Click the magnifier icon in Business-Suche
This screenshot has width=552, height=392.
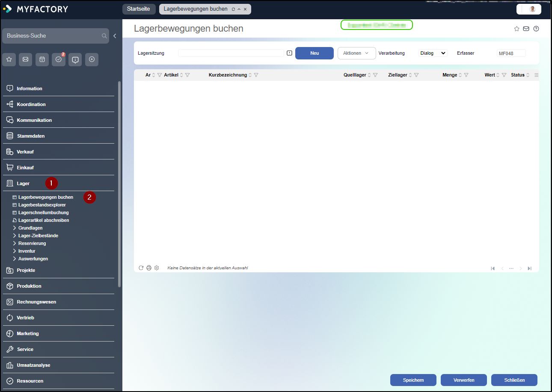pyautogui.click(x=104, y=36)
